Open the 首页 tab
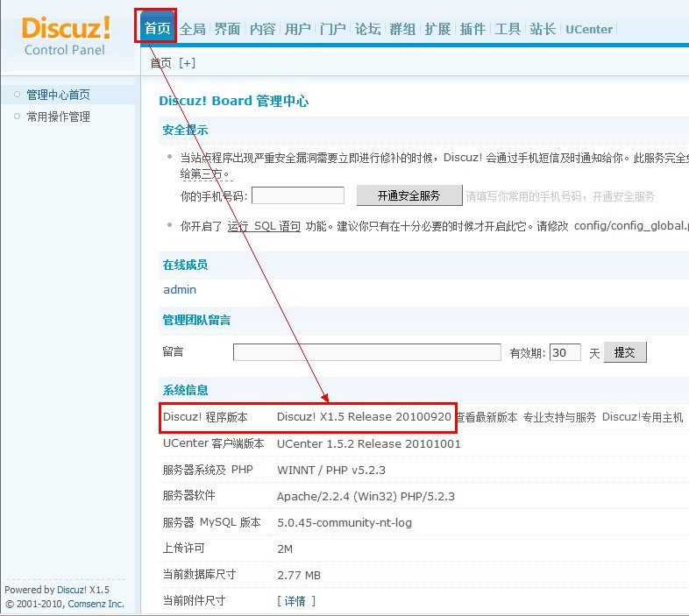Screen dimensions: 689x616 click(157, 28)
